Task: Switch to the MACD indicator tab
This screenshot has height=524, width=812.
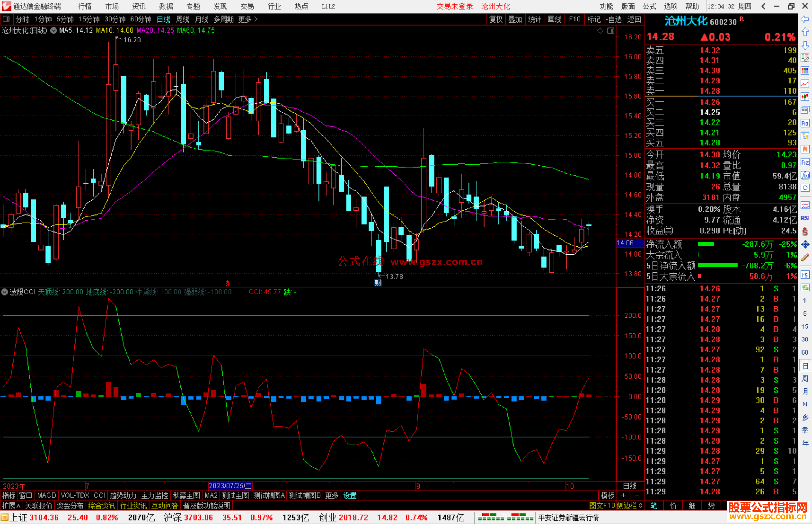Action: [47, 495]
